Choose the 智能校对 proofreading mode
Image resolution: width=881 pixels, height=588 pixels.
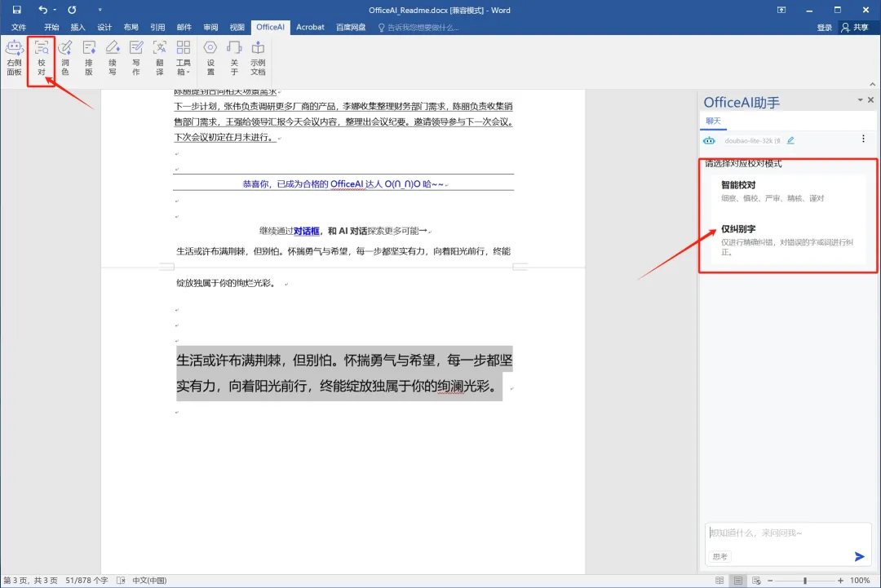coord(788,191)
